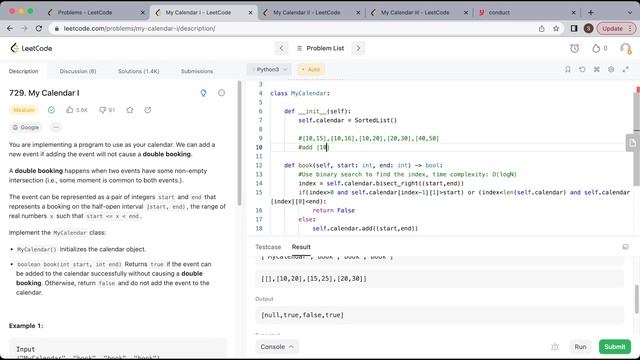The height and width of the screenshot is (360, 640).
Task: Reload the page
Action: pyautogui.click(x=39, y=29)
